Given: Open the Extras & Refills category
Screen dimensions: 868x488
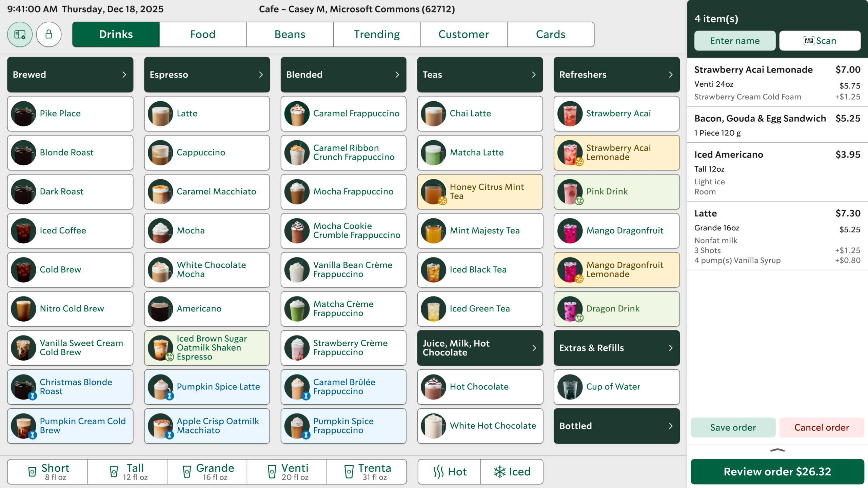Looking at the screenshot, I should [x=617, y=348].
